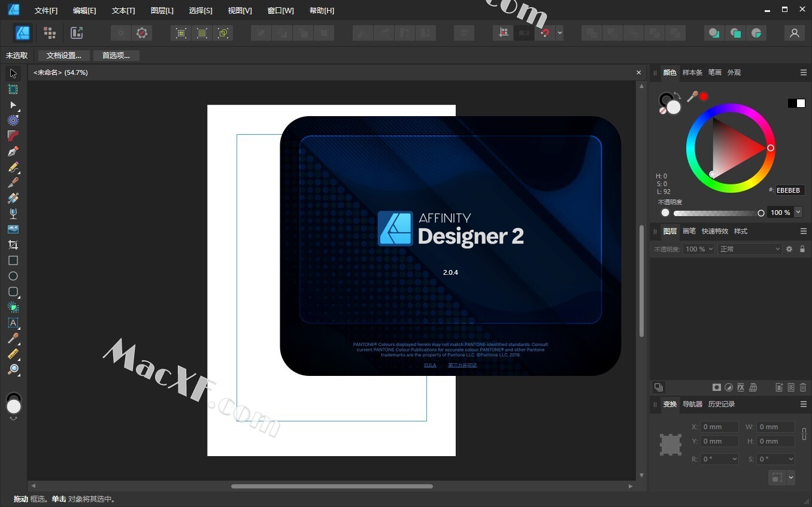Open the 图层[L] menu

(162, 11)
